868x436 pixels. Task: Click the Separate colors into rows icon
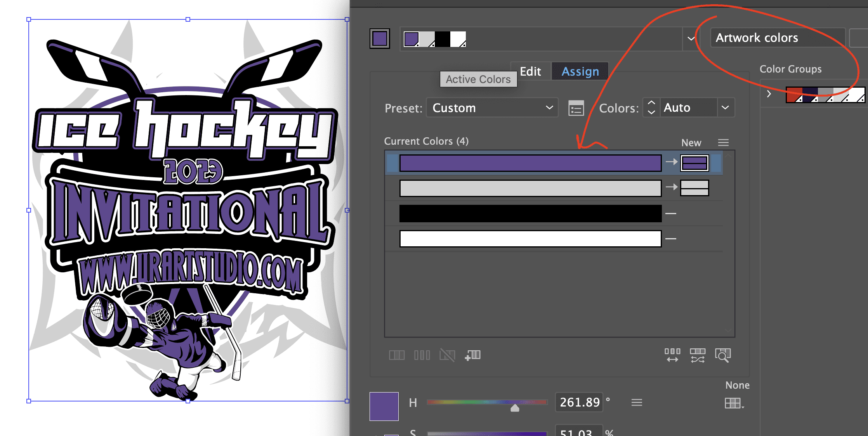pos(422,355)
